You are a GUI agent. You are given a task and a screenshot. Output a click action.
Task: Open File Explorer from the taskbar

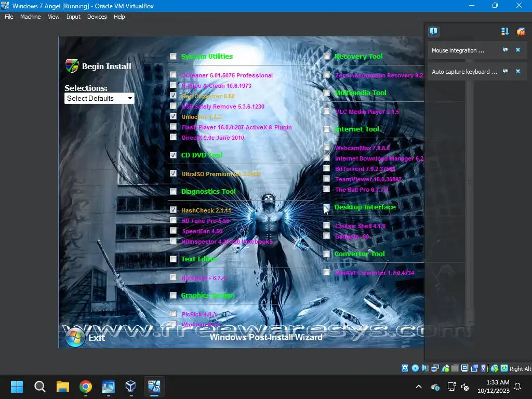coord(63,386)
